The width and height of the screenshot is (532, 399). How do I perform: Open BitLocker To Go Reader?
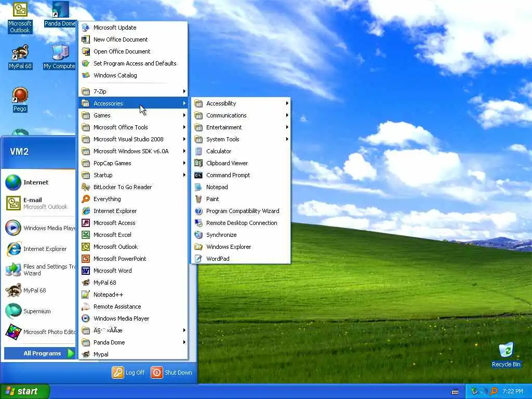133,187
